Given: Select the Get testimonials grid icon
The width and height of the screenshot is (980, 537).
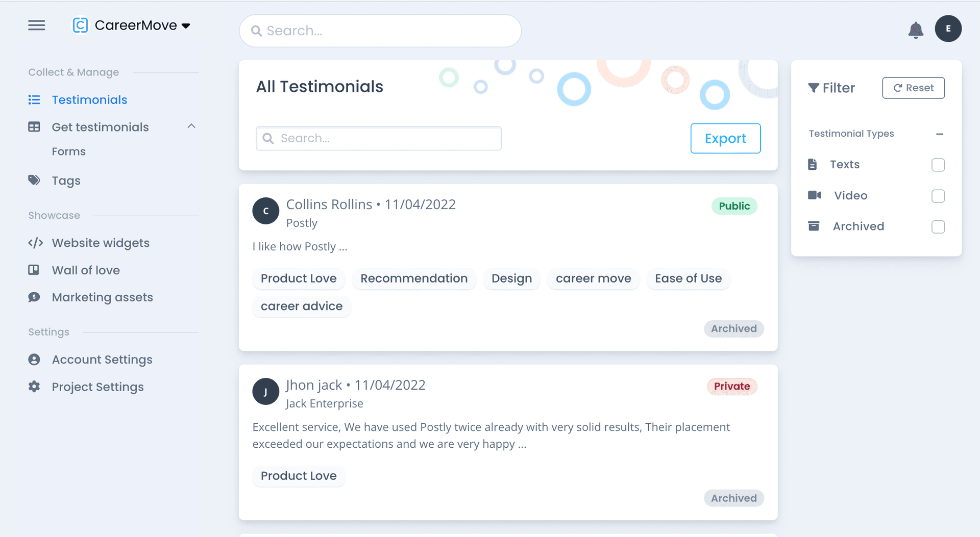Looking at the screenshot, I should [34, 126].
